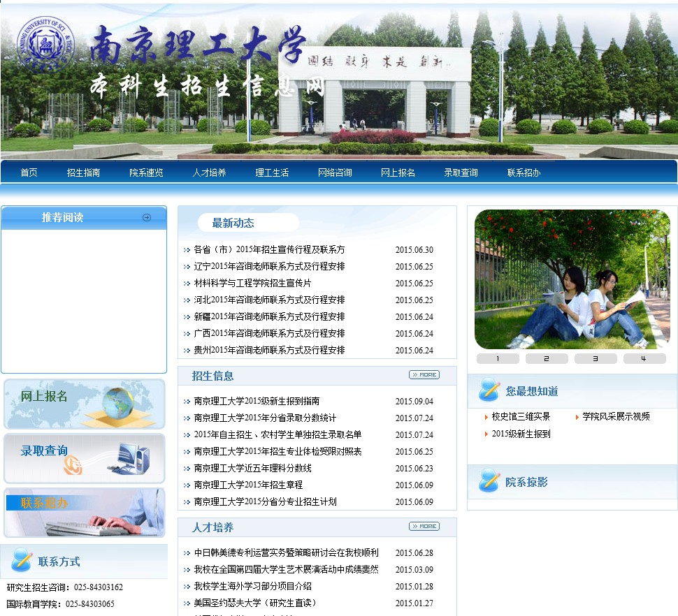Click the 联系招办 keyboard banner

(85, 513)
